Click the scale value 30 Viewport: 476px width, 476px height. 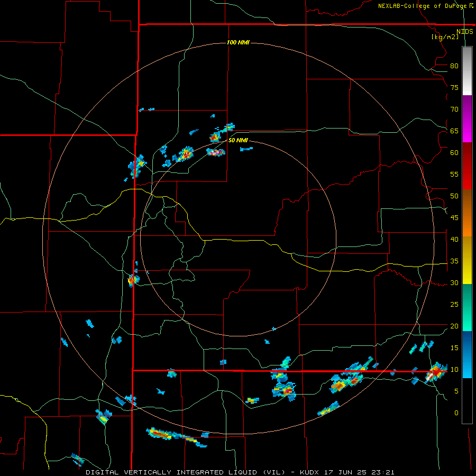(454, 282)
